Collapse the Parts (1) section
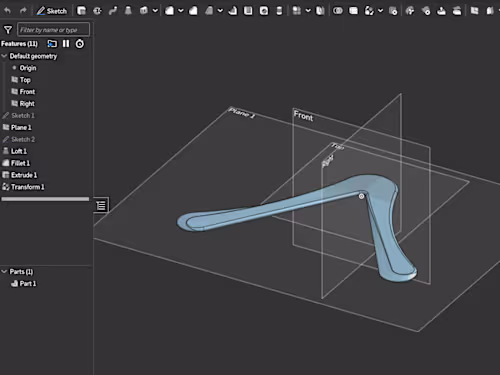Screen dimensions: 500x375 [x=4, y=272]
